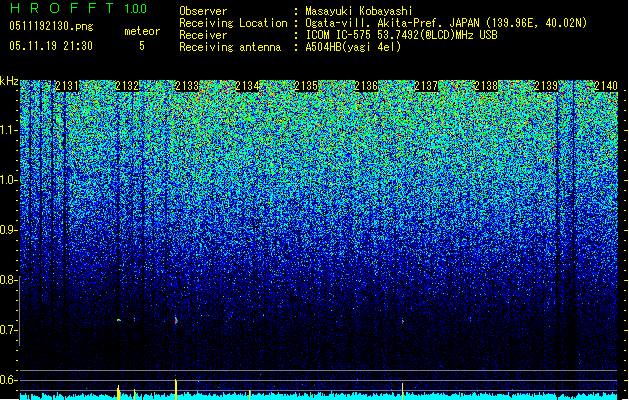The width and height of the screenshot is (629, 400).
Task: Click the 1.0 frequency axis label
Action: click(x=8, y=180)
